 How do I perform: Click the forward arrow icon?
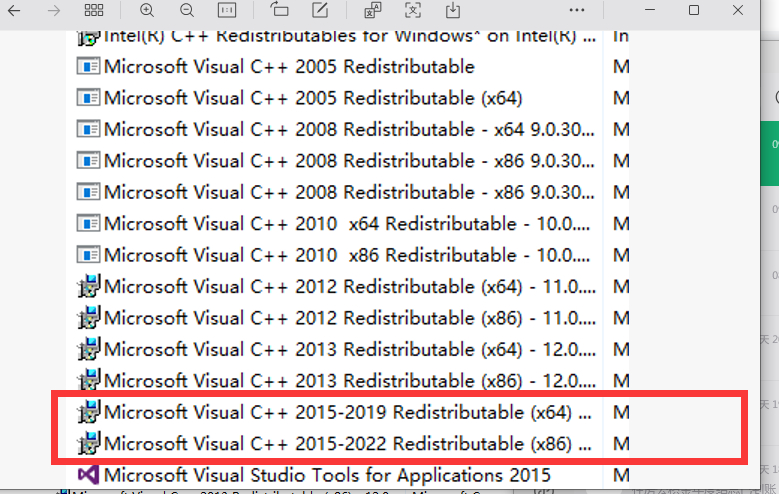tap(54, 10)
